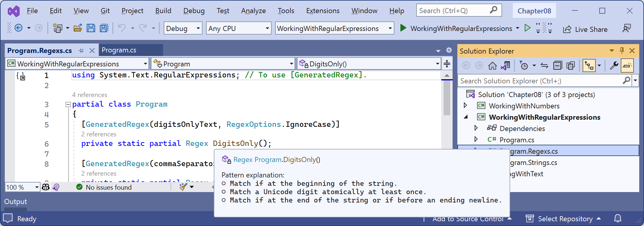Click the Search (Ctrl+Q) box

click(459, 10)
